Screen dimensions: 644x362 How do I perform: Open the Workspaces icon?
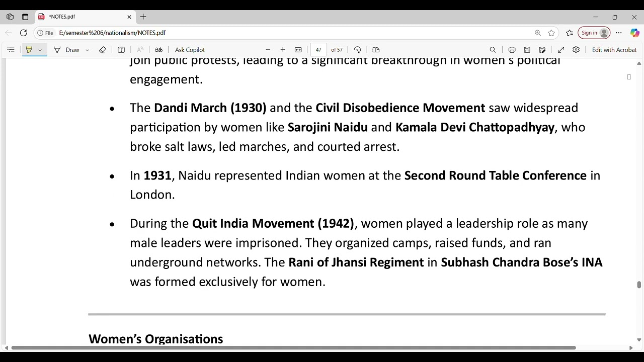[10, 17]
